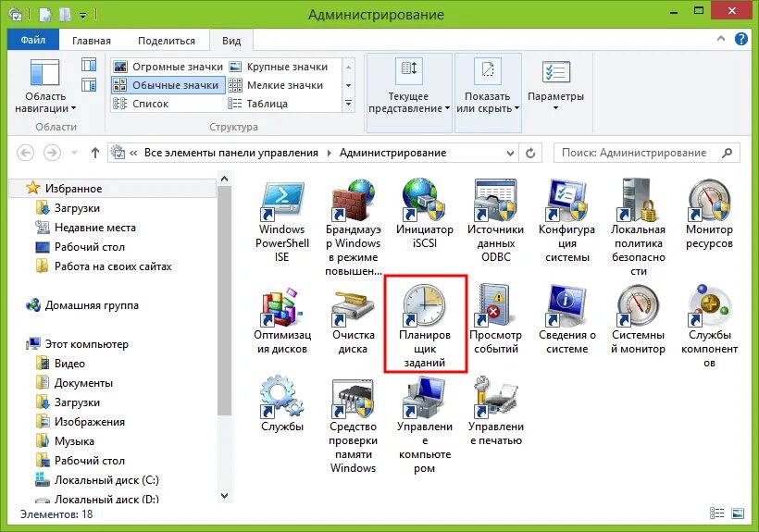Open Работа на своих сайтах folder

click(113, 266)
